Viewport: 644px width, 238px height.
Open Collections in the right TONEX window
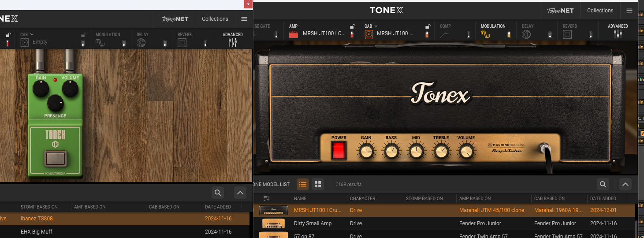click(600, 11)
